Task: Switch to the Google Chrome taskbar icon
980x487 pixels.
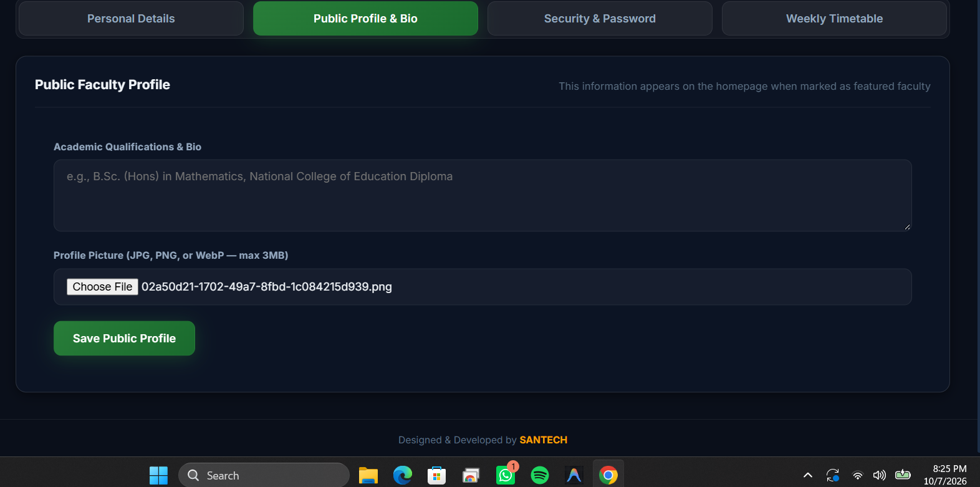Action: [608, 475]
